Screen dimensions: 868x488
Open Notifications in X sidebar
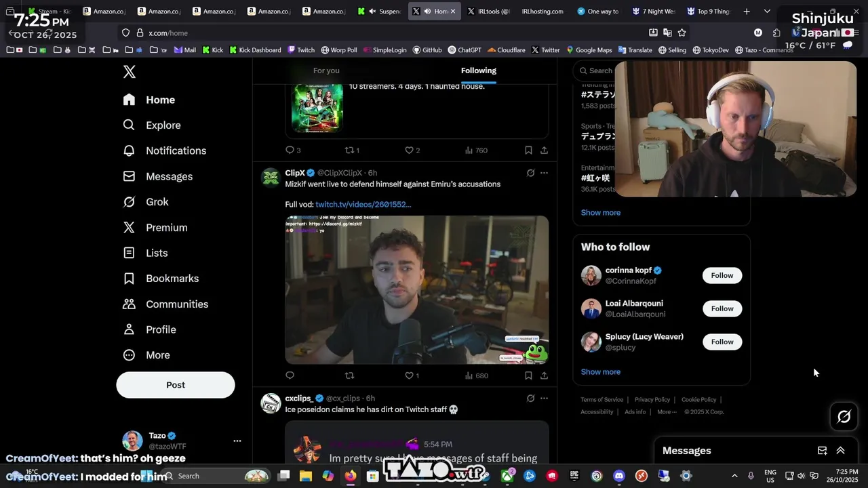pyautogui.click(x=165, y=150)
